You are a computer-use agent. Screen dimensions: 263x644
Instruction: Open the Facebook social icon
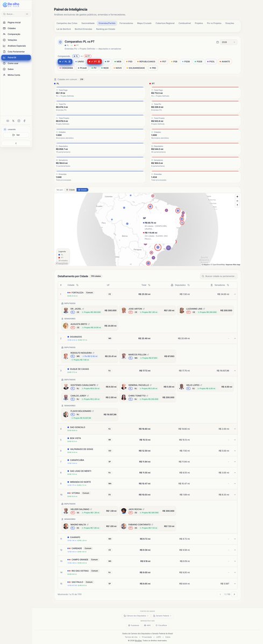click(24, 121)
